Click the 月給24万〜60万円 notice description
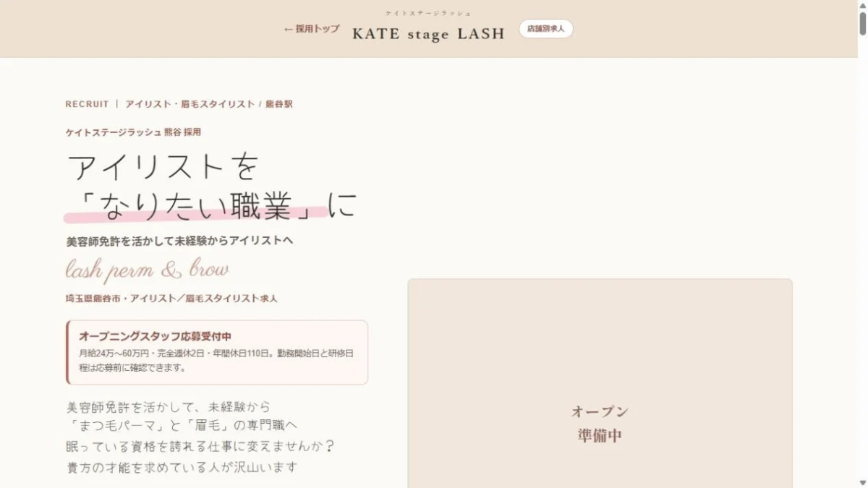 (x=216, y=360)
